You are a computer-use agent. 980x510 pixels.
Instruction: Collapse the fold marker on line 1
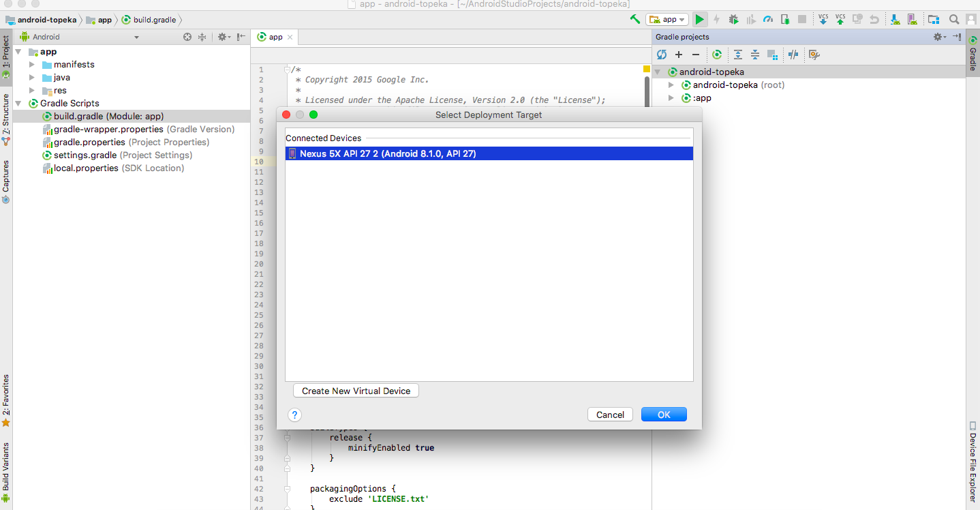coord(288,70)
